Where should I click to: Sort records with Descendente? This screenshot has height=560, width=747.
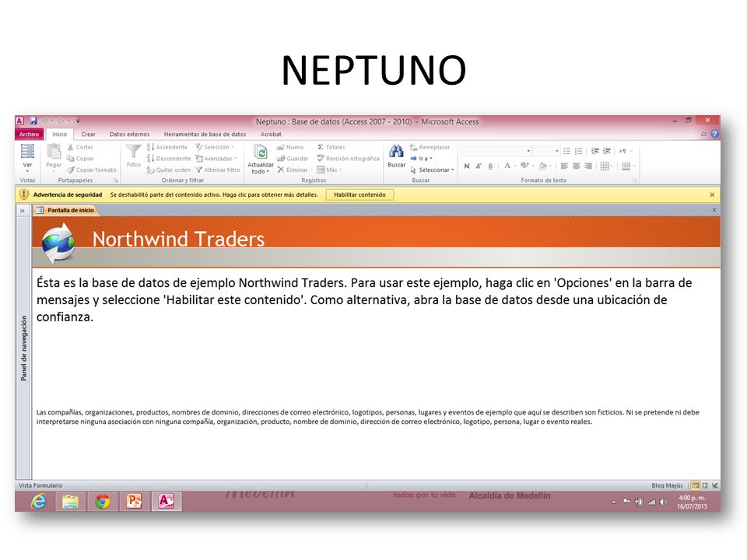pos(169,159)
